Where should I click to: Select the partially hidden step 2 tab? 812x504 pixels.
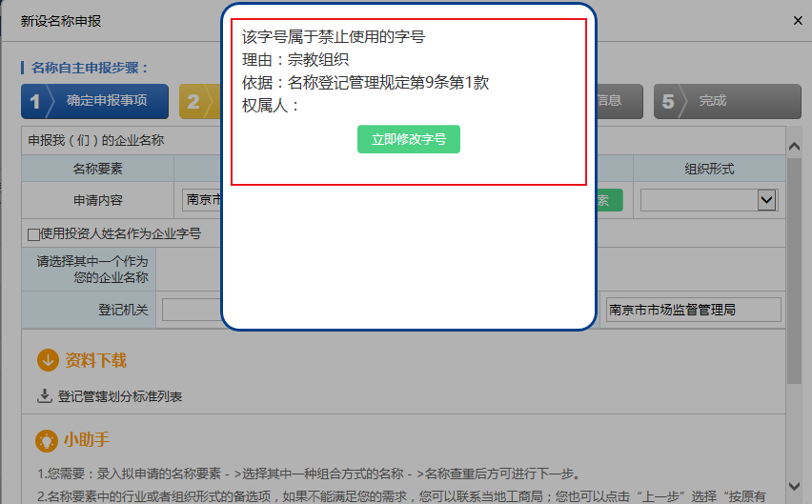pyautogui.click(x=200, y=101)
